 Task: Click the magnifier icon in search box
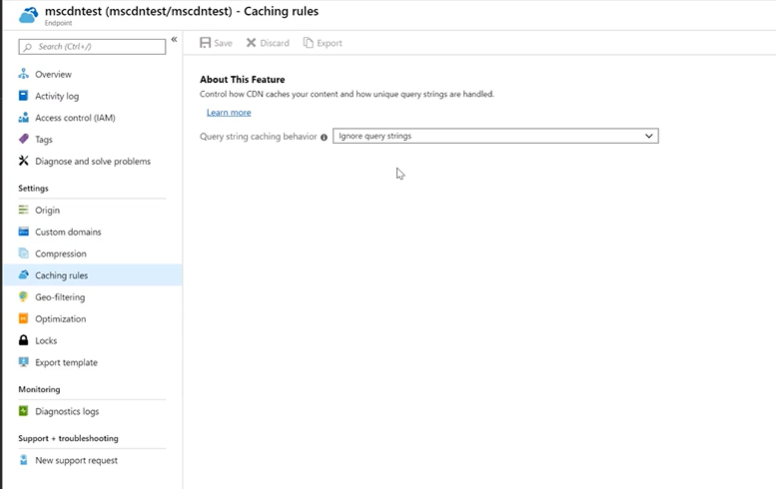(28, 47)
